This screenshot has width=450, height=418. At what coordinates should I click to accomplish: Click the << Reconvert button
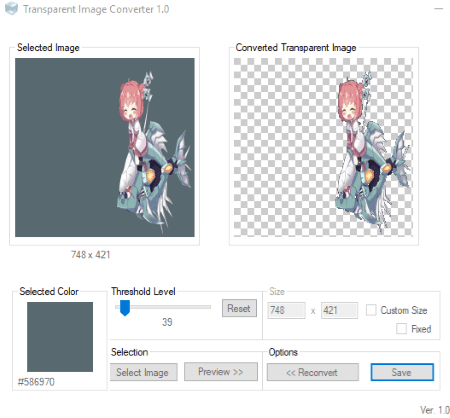pyautogui.click(x=313, y=372)
